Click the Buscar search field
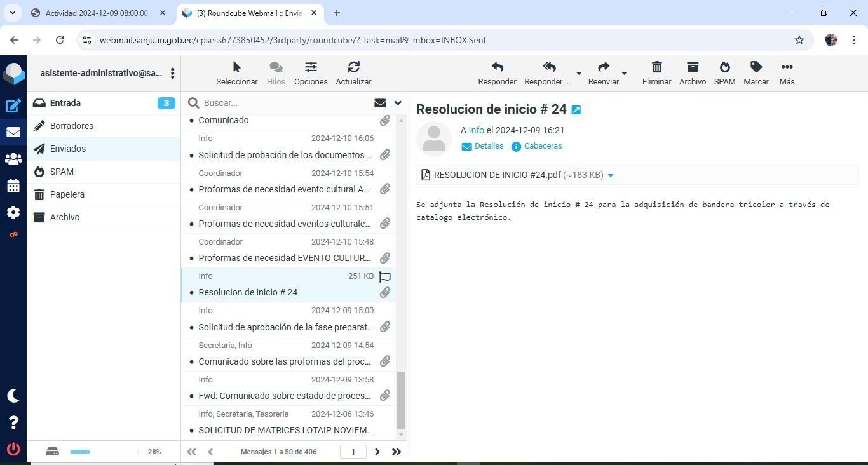Screen dimensions: 868x465 point(286,103)
